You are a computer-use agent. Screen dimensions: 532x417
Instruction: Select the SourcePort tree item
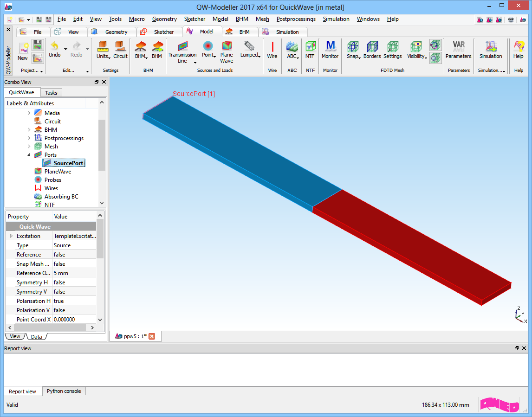64,163
